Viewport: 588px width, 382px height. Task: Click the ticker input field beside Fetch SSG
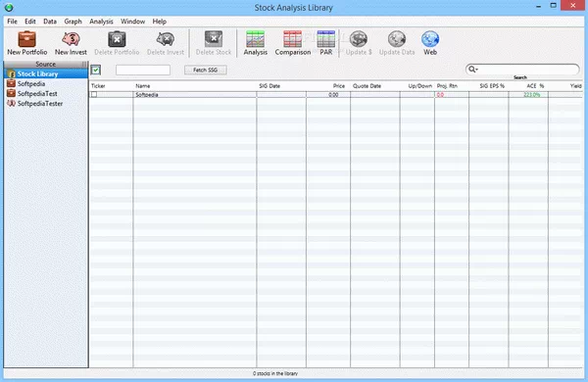pyautogui.click(x=143, y=71)
